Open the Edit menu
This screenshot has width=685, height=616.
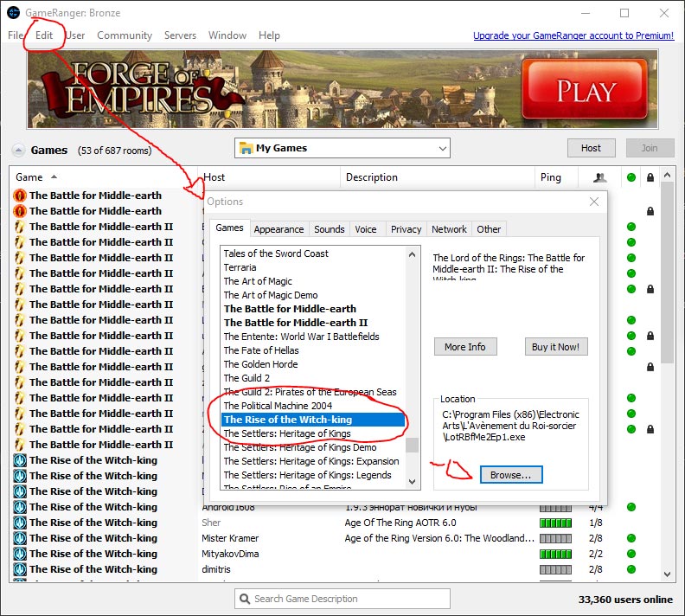[x=44, y=35]
